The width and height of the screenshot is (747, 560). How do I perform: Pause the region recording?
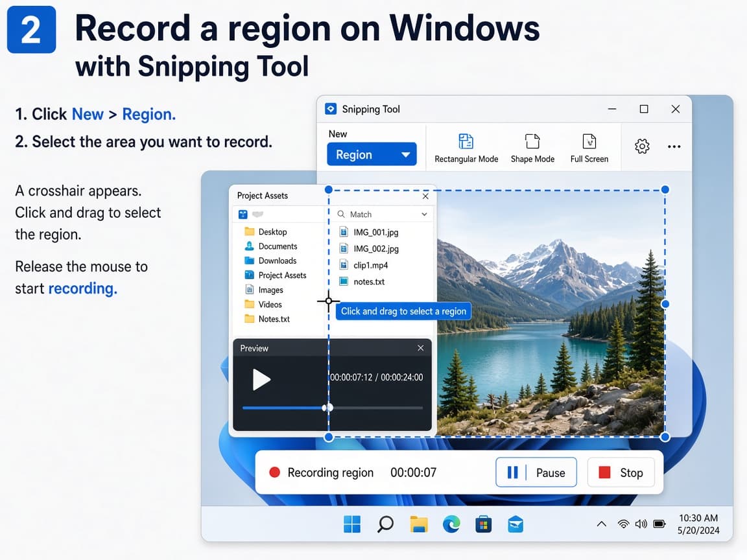536,472
